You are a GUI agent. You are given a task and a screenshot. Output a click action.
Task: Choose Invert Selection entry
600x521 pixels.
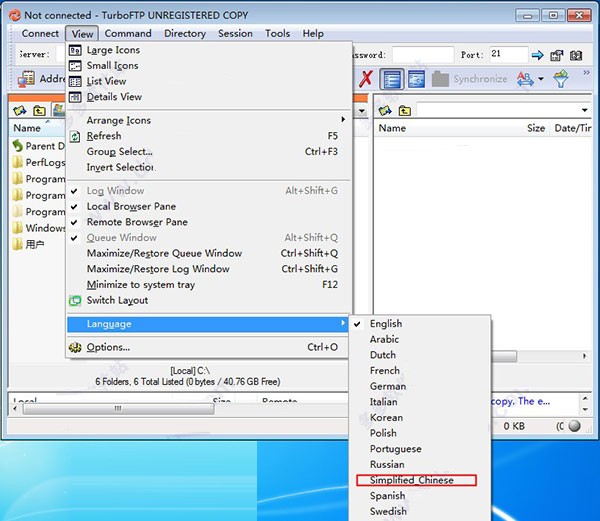(209, 168)
